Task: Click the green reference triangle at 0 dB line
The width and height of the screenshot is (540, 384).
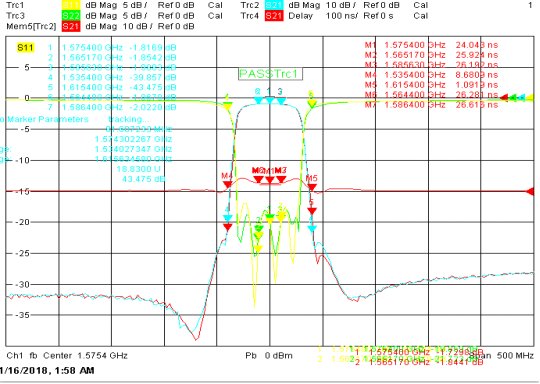Action: (513, 98)
